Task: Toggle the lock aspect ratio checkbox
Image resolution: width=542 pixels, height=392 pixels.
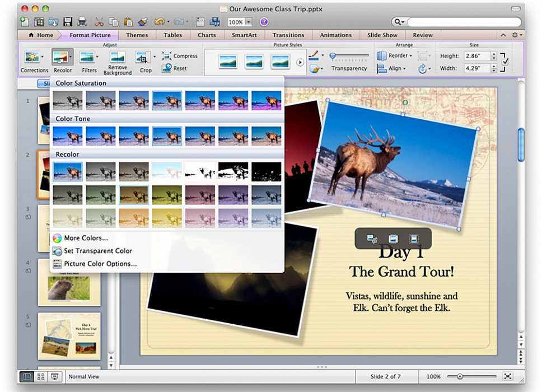Action: (x=505, y=62)
